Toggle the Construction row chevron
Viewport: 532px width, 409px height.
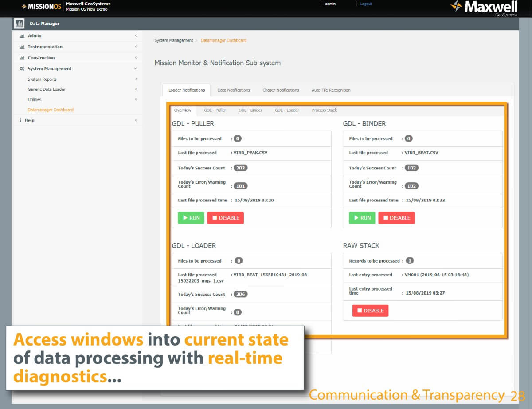tap(136, 58)
